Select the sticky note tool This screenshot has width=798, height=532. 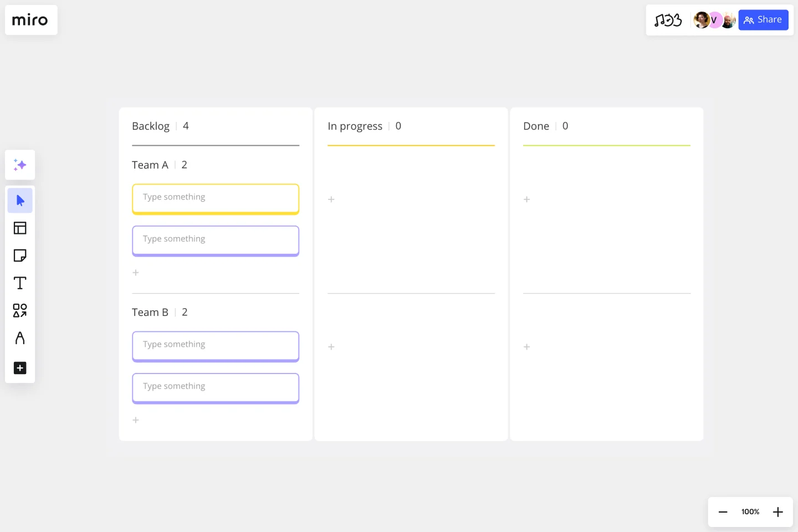[x=20, y=255]
